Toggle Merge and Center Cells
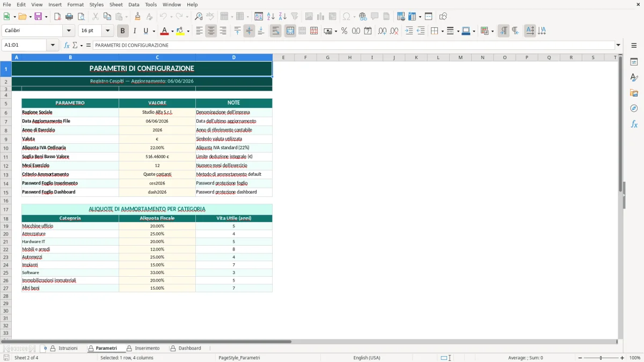644x362 pixels. coord(290,31)
